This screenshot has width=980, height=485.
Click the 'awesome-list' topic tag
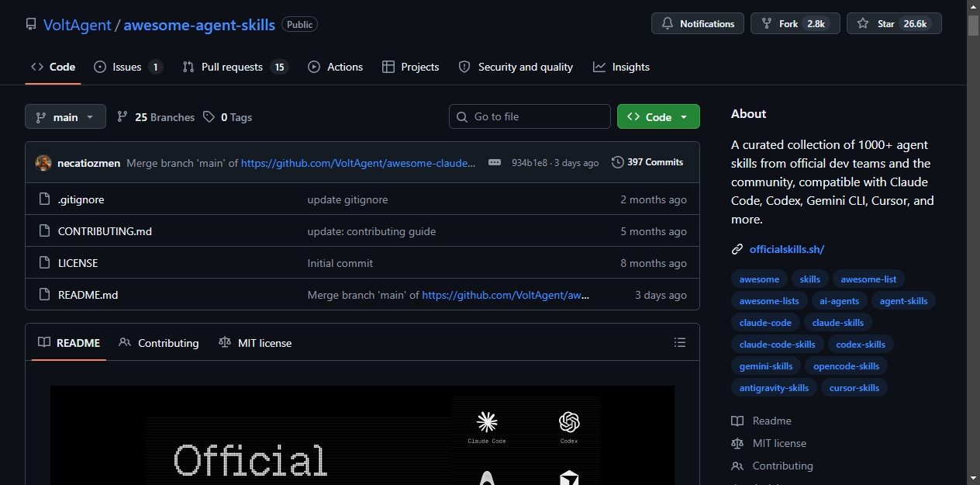point(868,279)
